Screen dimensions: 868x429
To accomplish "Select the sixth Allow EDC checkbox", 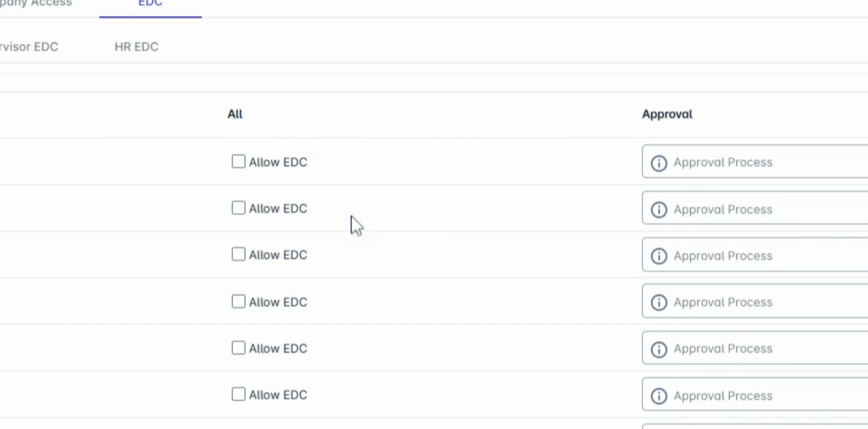I will pyautogui.click(x=238, y=394).
